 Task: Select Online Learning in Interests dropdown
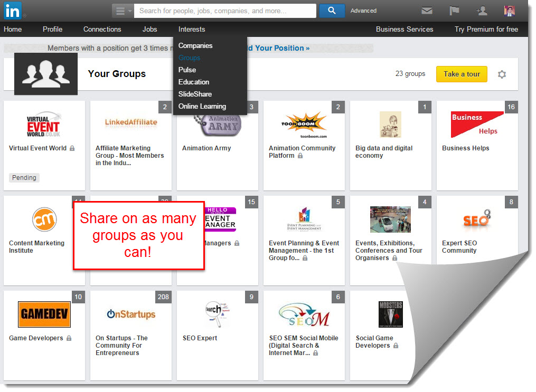[202, 106]
